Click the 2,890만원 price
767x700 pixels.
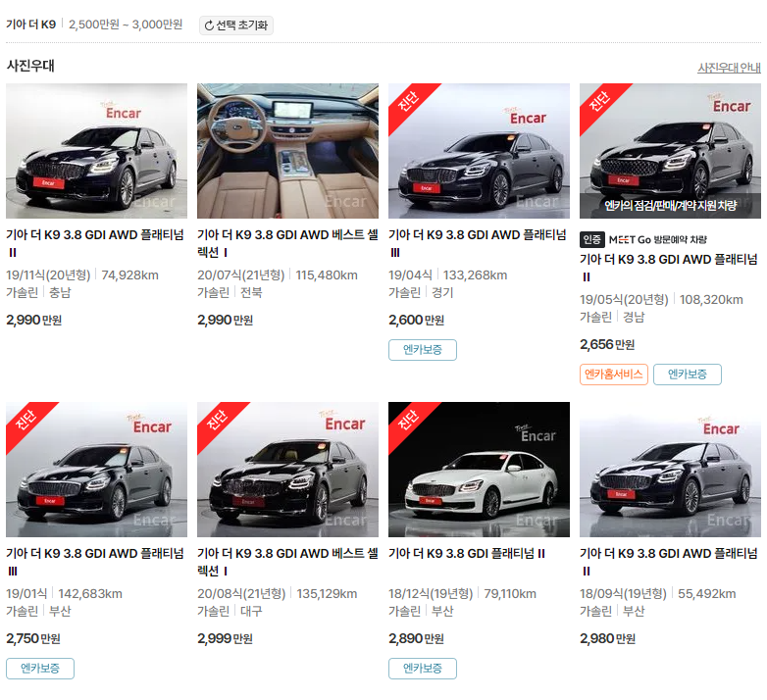click(x=416, y=639)
